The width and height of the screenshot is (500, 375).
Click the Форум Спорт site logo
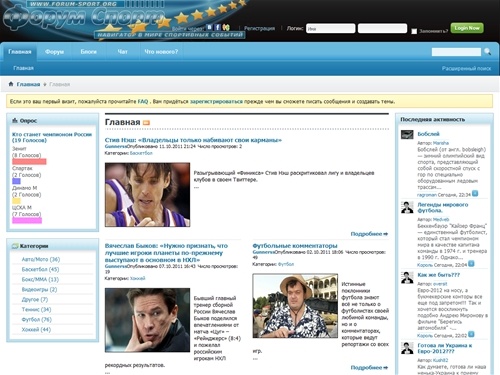click(x=83, y=18)
